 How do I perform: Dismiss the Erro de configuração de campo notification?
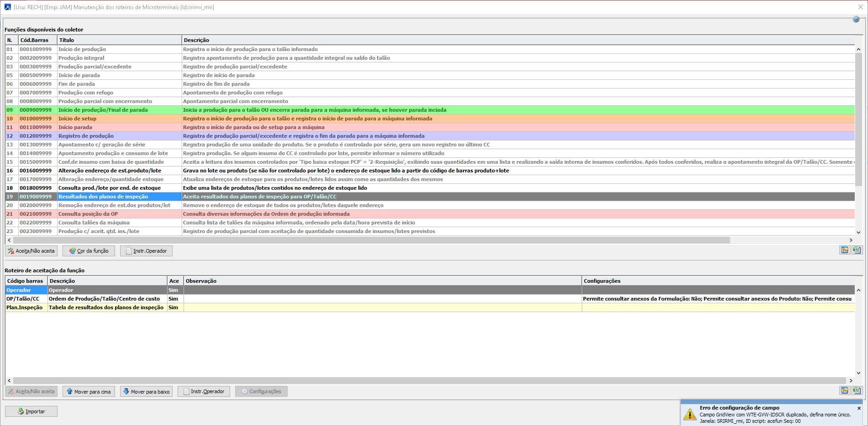click(859, 408)
